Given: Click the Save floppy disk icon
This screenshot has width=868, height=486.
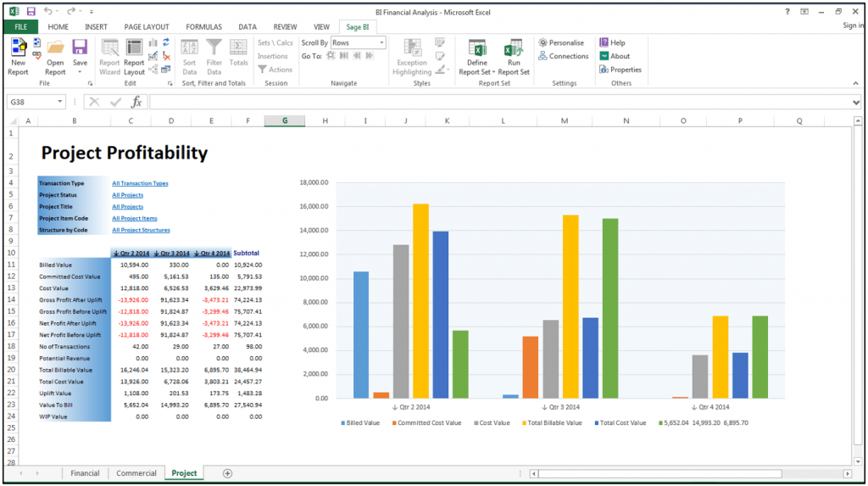Looking at the screenshot, I should coord(80,47).
